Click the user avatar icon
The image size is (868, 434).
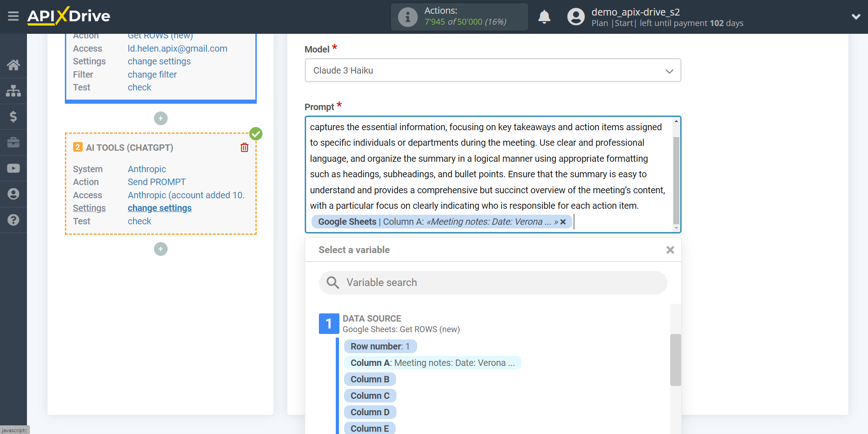click(576, 17)
